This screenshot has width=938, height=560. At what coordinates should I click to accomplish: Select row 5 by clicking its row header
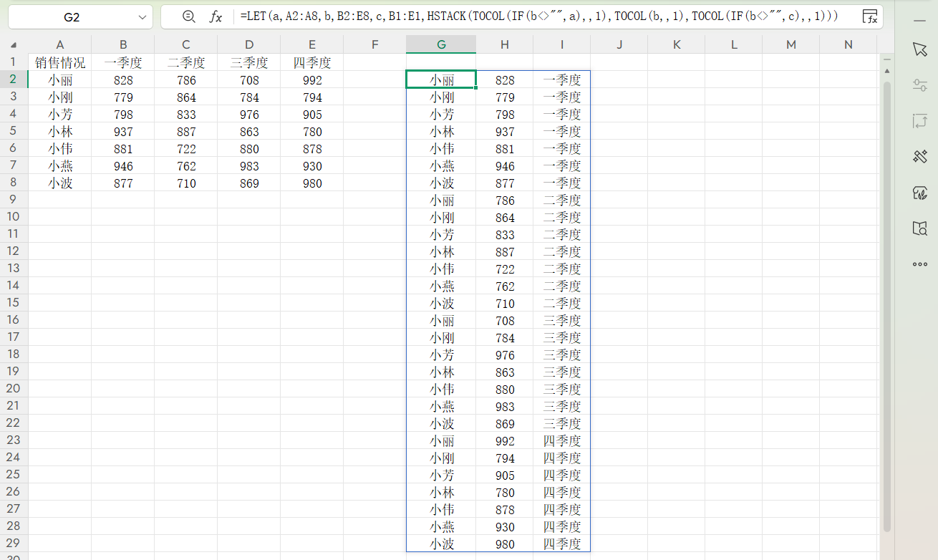(x=13, y=131)
